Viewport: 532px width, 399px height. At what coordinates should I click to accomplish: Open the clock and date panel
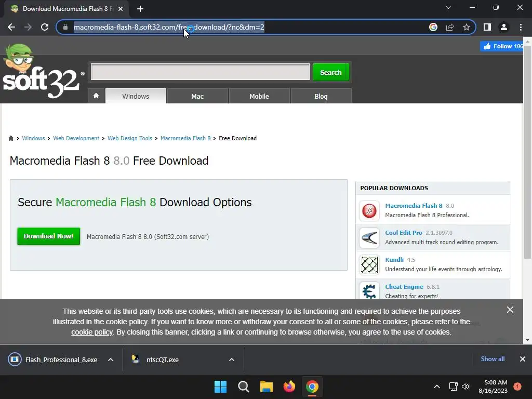coord(493,387)
